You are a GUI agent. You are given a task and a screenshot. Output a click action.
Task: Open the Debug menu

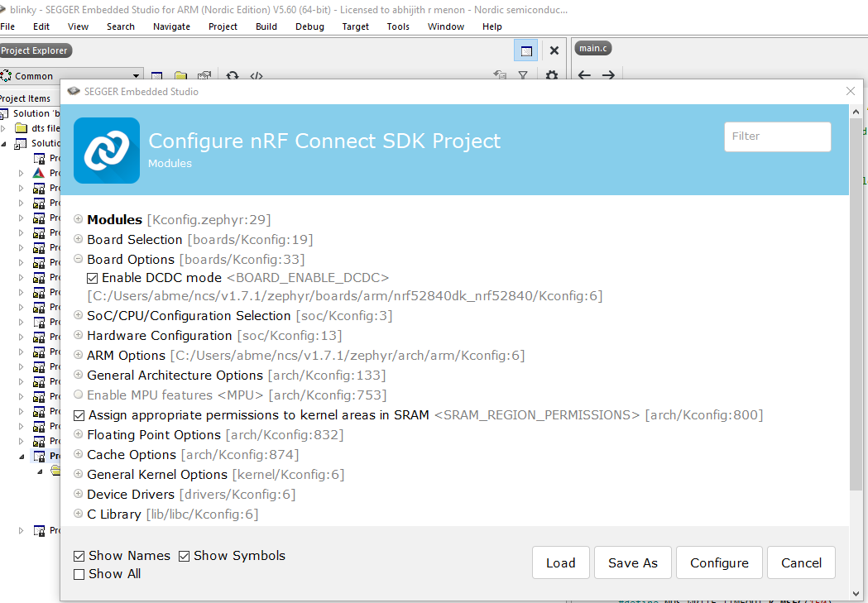[x=310, y=26]
